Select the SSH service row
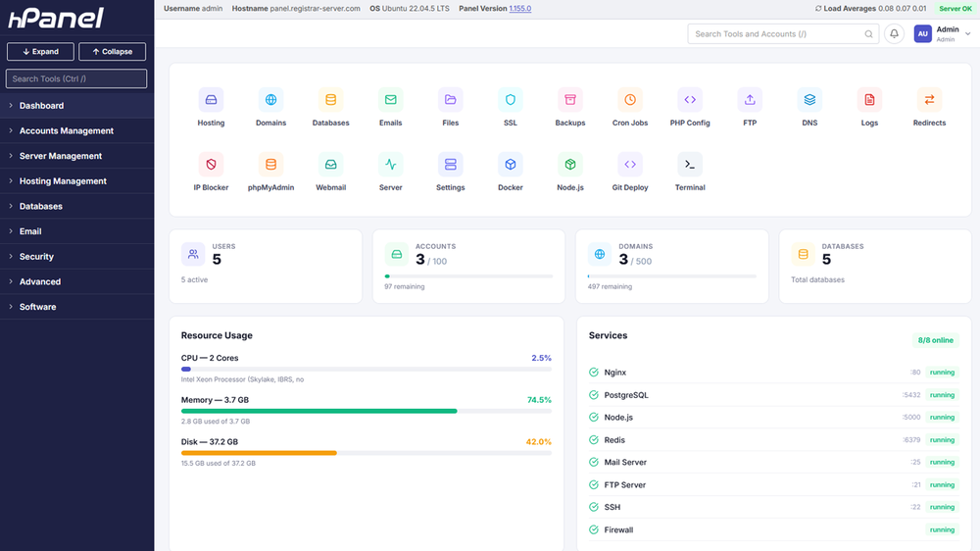The image size is (980, 551). 774,507
